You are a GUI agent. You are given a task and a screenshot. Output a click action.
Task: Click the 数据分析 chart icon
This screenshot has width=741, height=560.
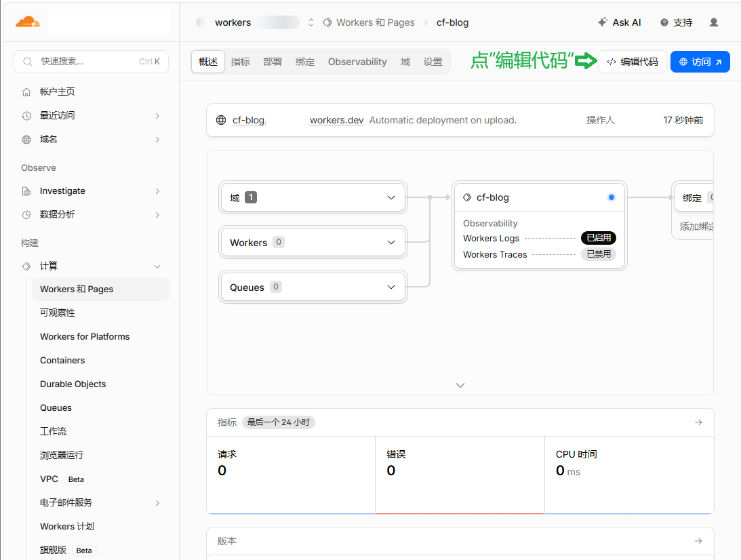tap(26, 214)
